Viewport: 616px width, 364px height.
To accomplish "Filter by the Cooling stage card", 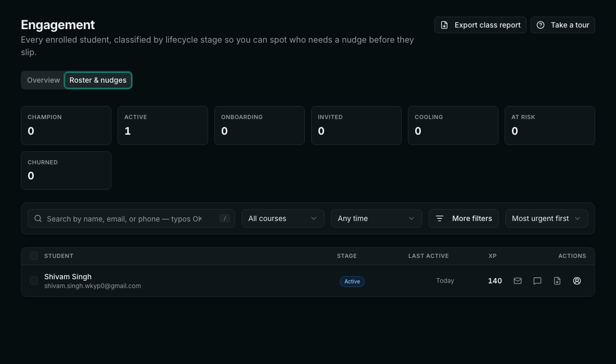I will [x=453, y=126].
